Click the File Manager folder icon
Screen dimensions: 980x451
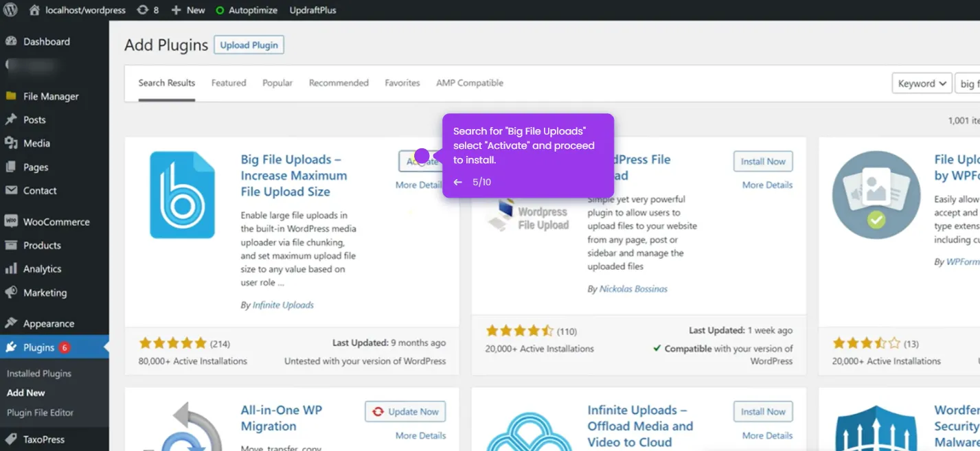(11, 96)
